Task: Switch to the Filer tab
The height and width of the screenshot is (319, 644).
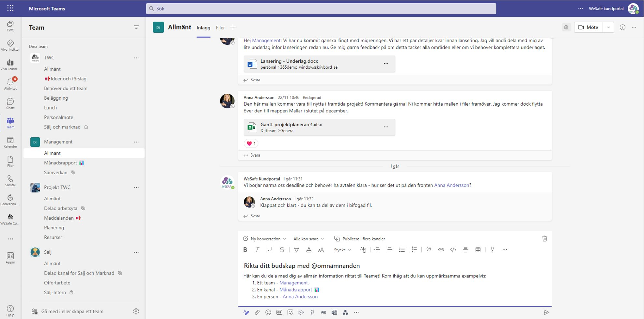Action: tap(220, 28)
